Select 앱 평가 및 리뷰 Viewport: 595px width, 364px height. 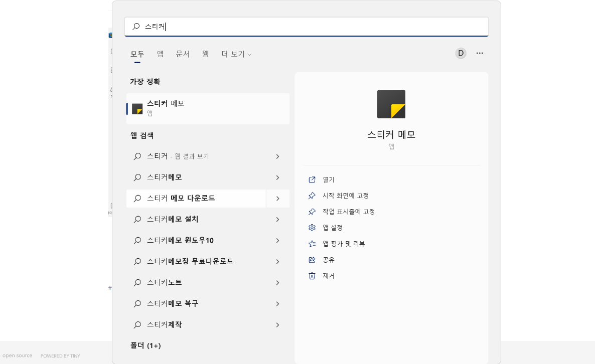pos(344,244)
